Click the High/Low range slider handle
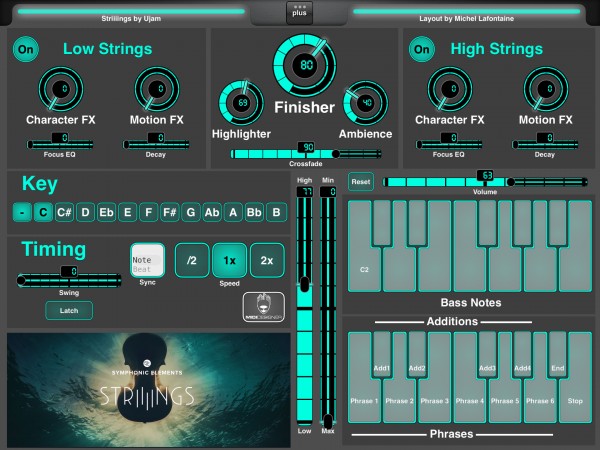 pos(305,284)
